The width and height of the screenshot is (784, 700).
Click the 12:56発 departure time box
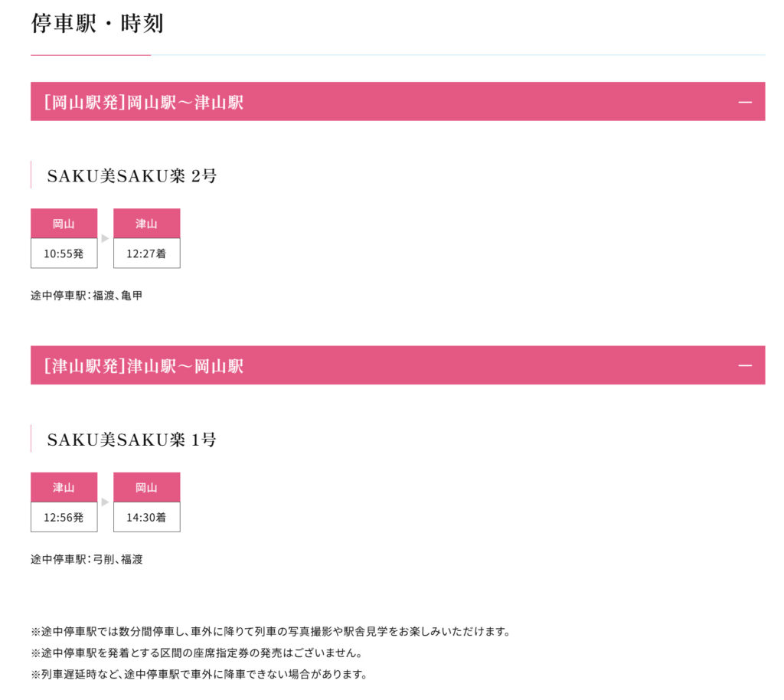(x=64, y=517)
